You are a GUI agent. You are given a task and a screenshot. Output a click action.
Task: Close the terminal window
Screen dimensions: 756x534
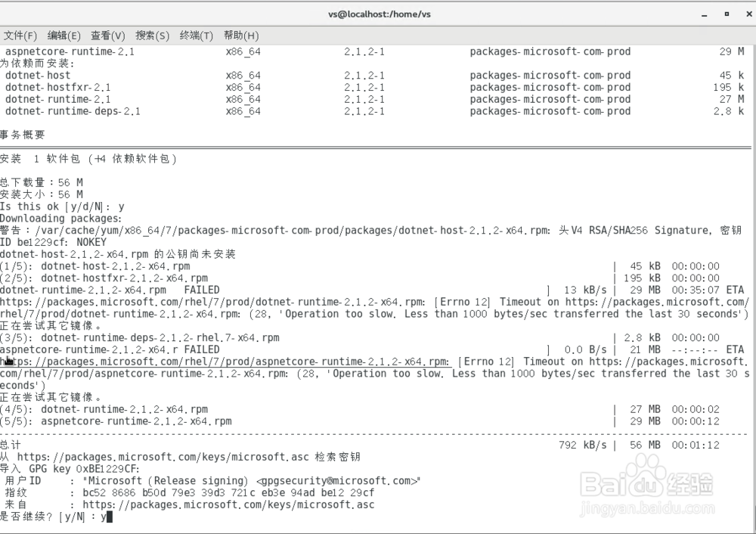[749, 14]
